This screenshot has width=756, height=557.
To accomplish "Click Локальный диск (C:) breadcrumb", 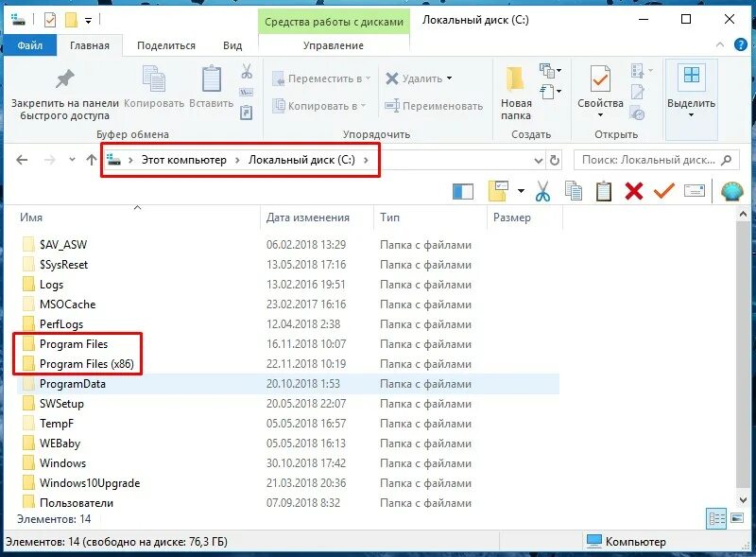I will pos(301,160).
